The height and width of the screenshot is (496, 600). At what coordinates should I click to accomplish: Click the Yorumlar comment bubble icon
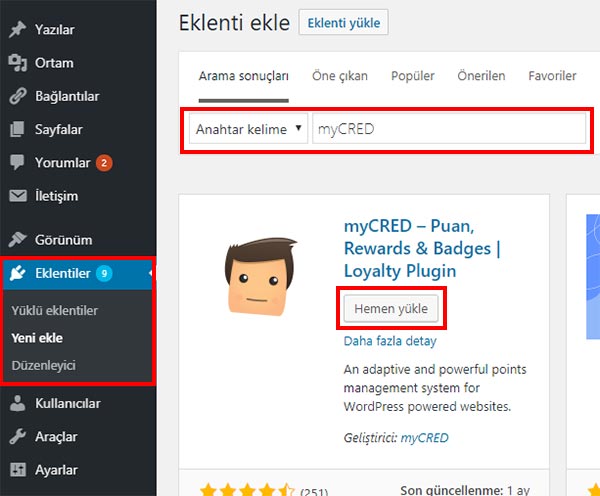click(x=17, y=163)
